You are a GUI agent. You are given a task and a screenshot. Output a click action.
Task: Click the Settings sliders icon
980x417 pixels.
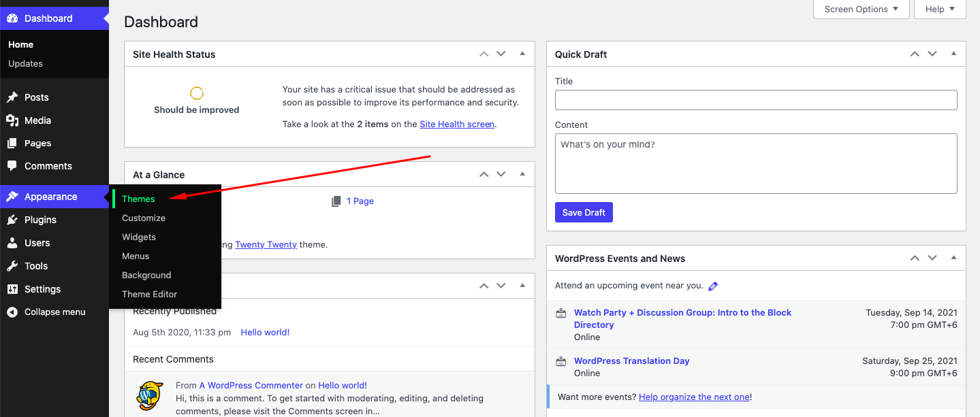pos(12,289)
